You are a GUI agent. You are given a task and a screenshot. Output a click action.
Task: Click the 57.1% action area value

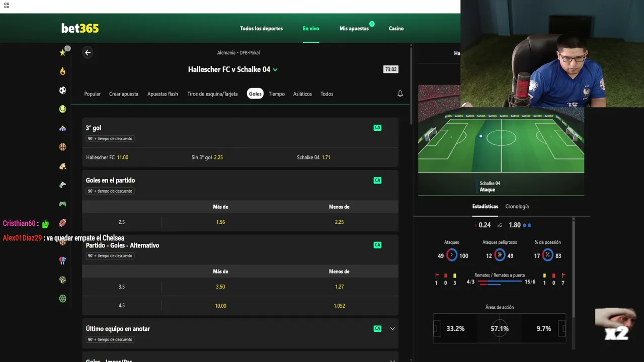click(x=500, y=329)
